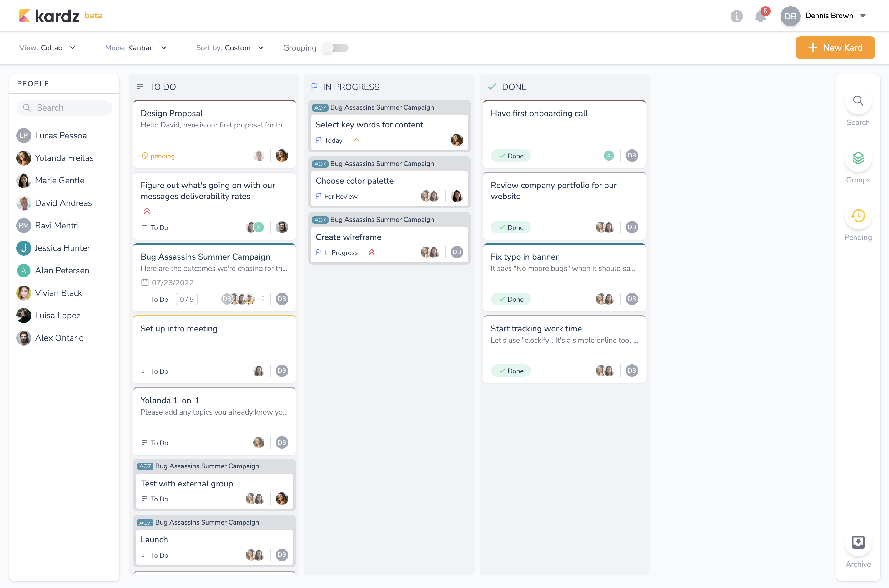Click Jessica Hunter J avatar
The height and width of the screenshot is (588, 889).
[x=24, y=248]
